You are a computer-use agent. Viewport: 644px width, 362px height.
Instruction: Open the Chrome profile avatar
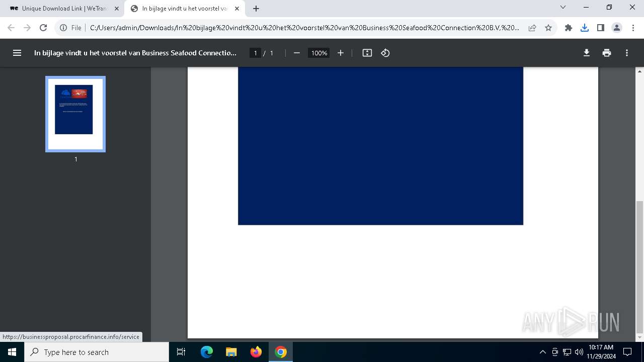617,28
